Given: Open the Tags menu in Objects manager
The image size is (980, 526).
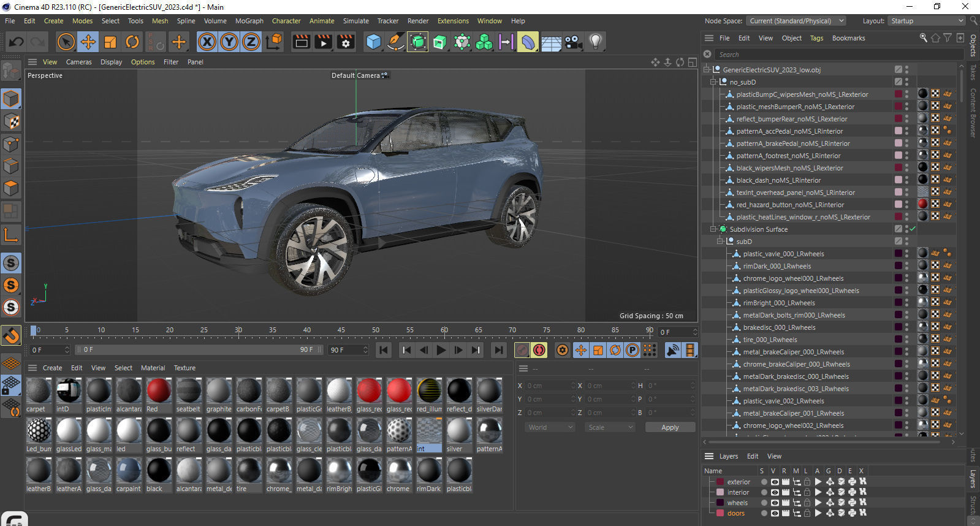Looking at the screenshot, I should tap(816, 38).
